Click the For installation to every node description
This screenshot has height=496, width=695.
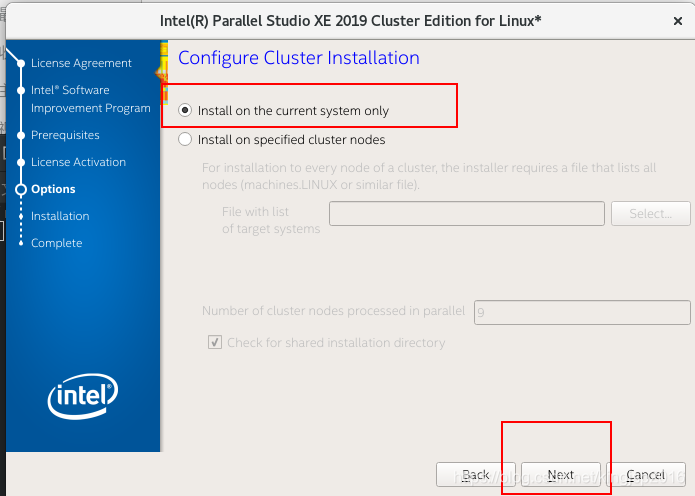coord(429,176)
